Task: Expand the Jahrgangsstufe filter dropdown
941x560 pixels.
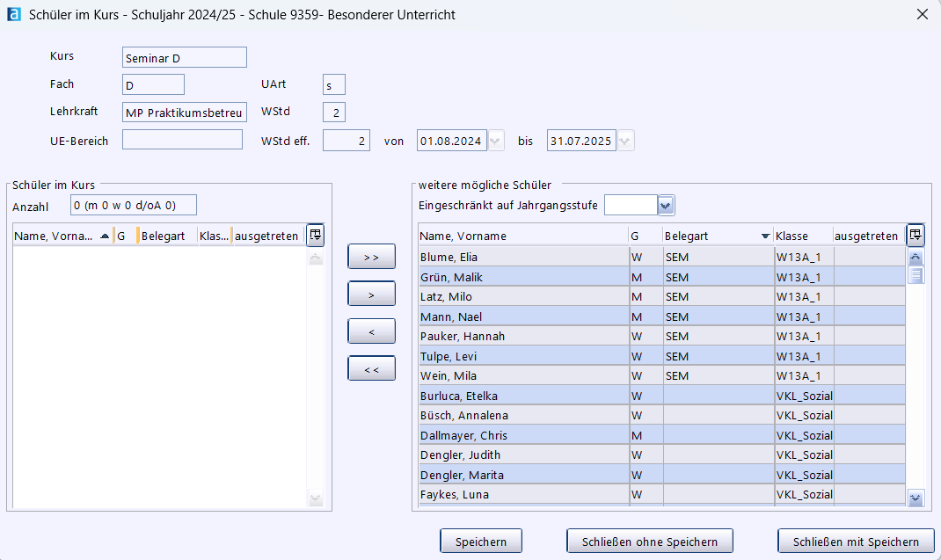Action: coord(666,205)
